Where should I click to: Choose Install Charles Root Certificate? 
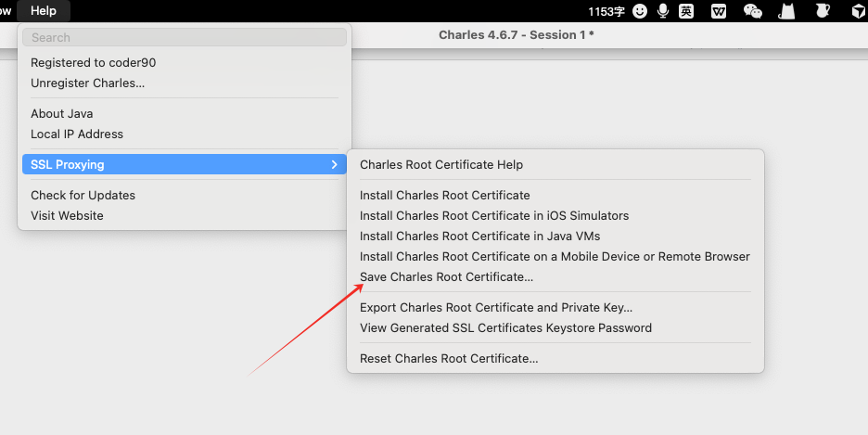pyautogui.click(x=555, y=195)
